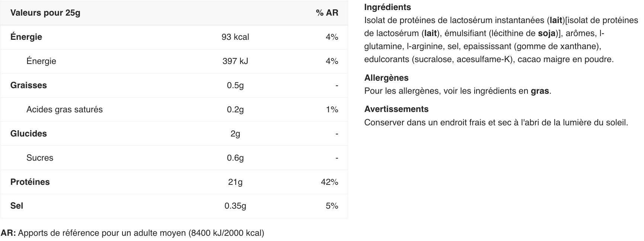
Task: Select the Protéines row label
Action: coord(30,182)
